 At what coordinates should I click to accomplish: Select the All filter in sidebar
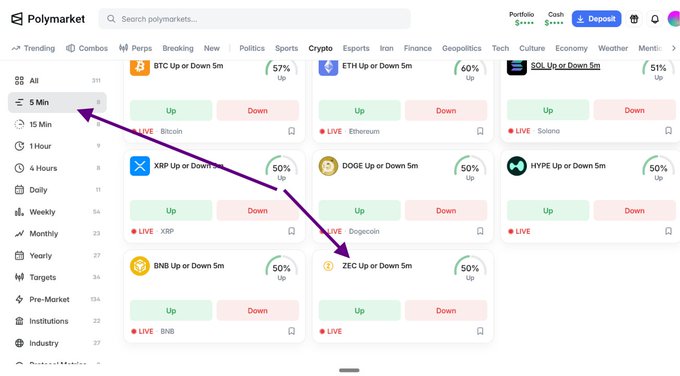(57, 81)
